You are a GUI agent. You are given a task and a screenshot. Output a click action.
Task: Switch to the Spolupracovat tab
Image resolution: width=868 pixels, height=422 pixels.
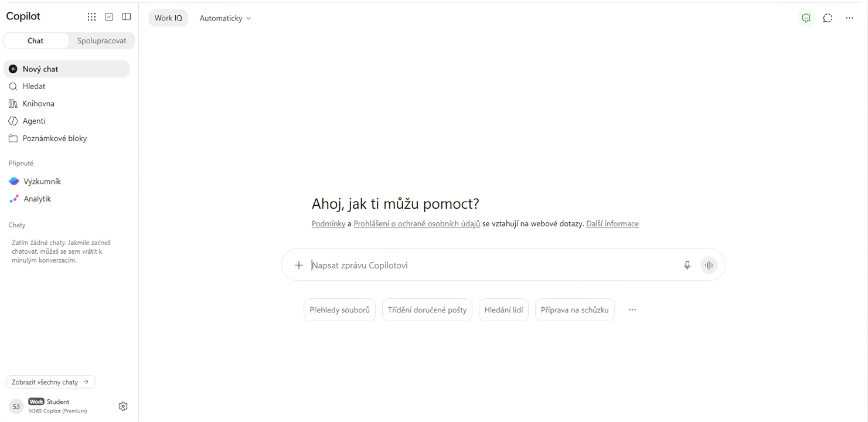(102, 41)
